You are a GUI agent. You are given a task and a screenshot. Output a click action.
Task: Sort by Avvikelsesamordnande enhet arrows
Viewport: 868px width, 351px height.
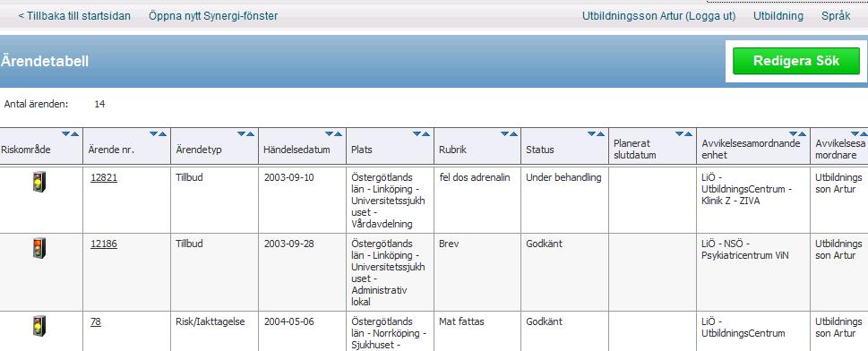798,133
